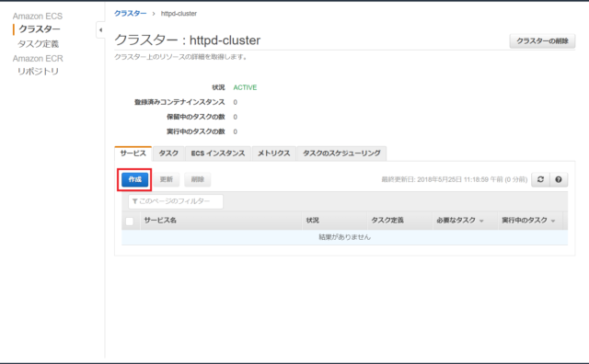Open the クラスター breadcrumb link
589x364 pixels.
pos(131,14)
